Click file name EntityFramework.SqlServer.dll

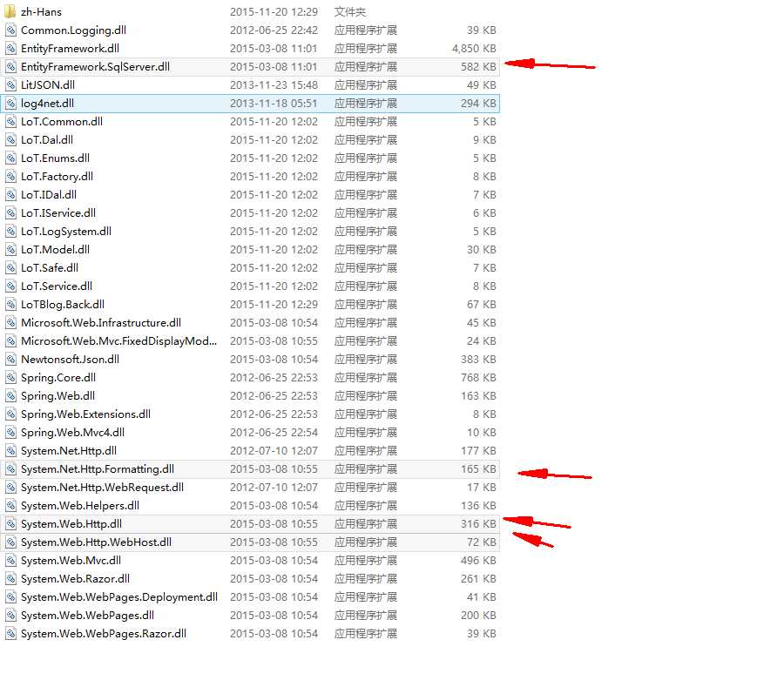(96, 66)
